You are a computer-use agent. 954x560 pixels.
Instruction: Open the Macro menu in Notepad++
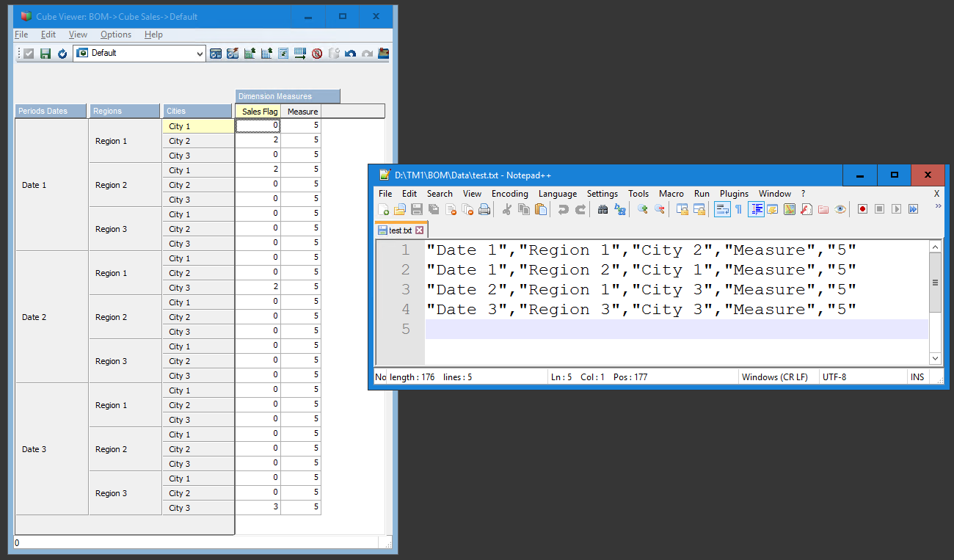pos(671,194)
